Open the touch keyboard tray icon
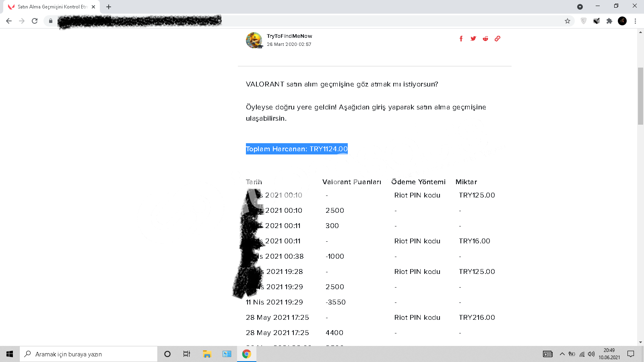This screenshot has height=362, width=644. click(x=548, y=354)
